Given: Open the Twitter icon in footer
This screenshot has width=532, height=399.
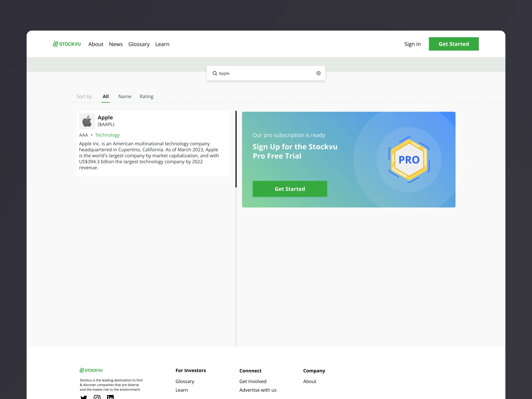Looking at the screenshot, I should [84, 397].
